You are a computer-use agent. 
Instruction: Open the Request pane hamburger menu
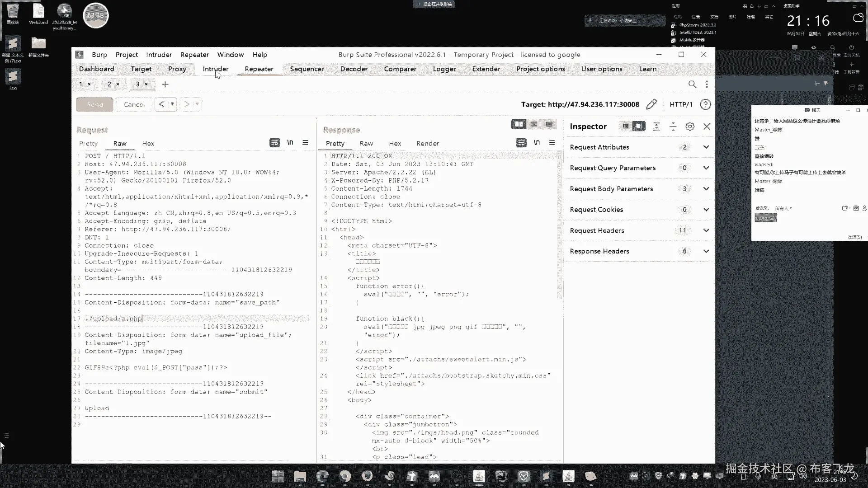pos(306,143)
